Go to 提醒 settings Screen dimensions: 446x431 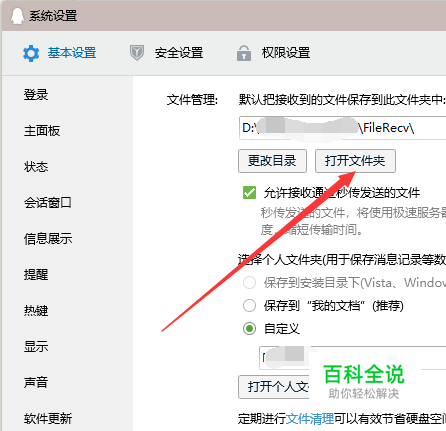[36, 275]
